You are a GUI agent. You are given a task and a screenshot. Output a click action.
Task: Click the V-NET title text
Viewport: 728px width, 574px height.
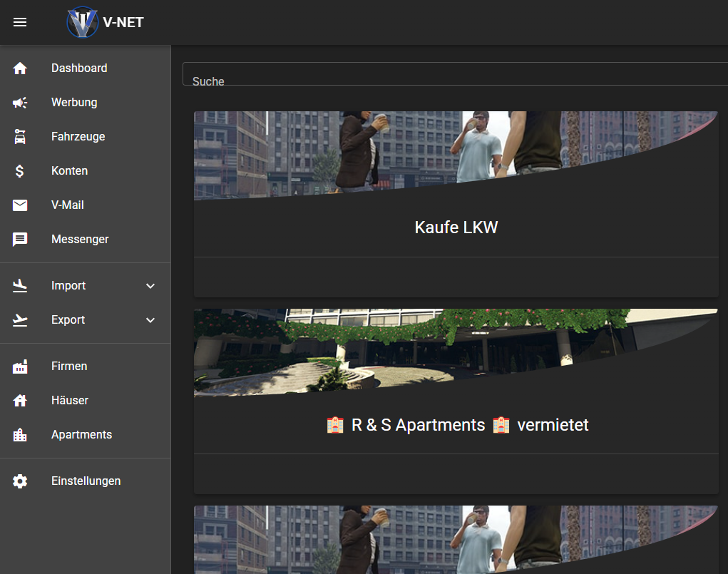coord(123,22)
